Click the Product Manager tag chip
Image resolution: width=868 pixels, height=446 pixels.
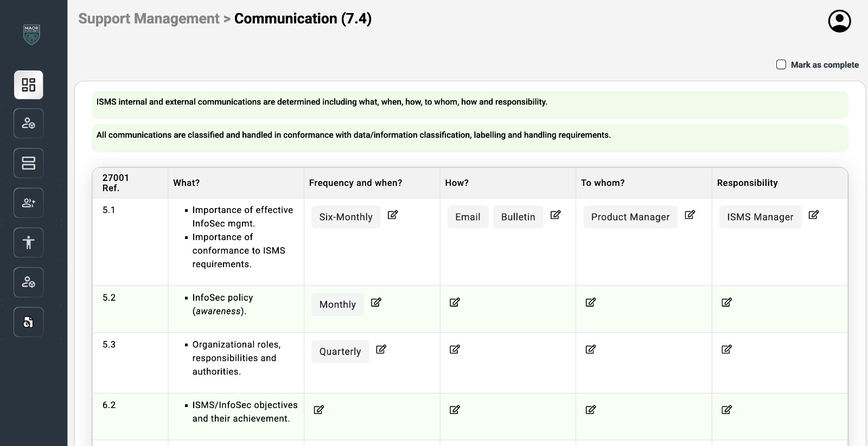[x=630, y=217]
